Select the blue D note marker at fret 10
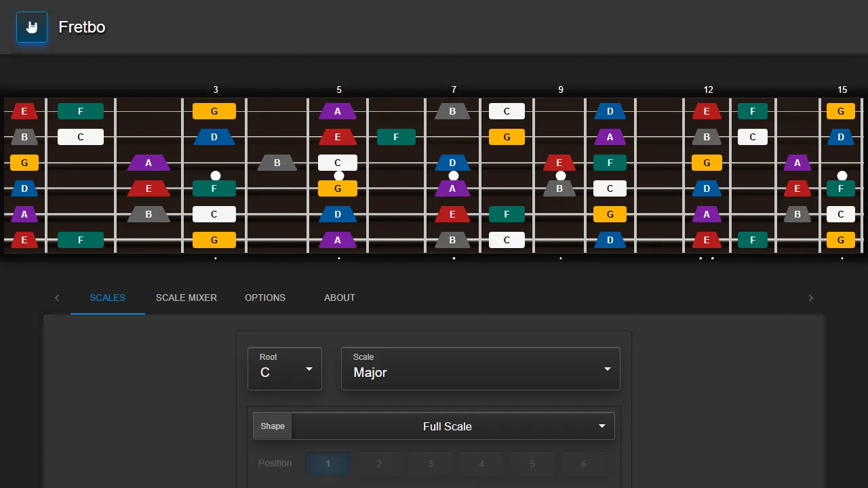Viewport: 868px width, 488px height. pos(610,110)
